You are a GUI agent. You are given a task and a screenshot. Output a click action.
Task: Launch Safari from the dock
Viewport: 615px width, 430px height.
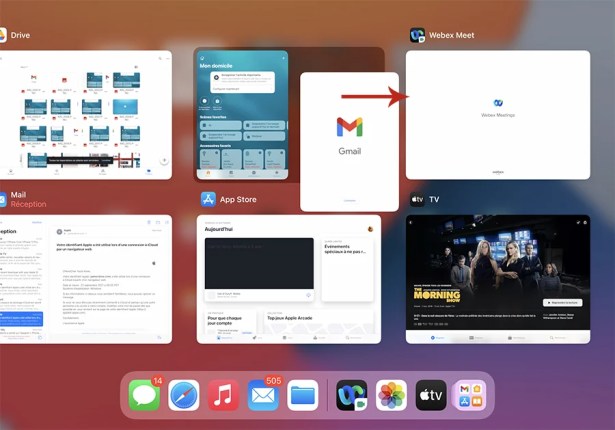pyautogui.click(x=184, y=395)
